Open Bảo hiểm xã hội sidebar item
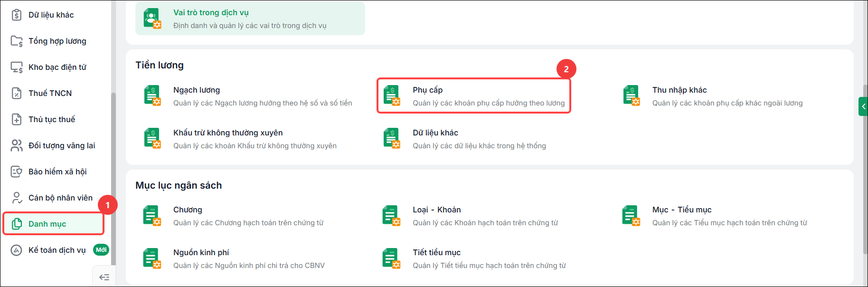 pyautogui.click(x=57, y=172)
